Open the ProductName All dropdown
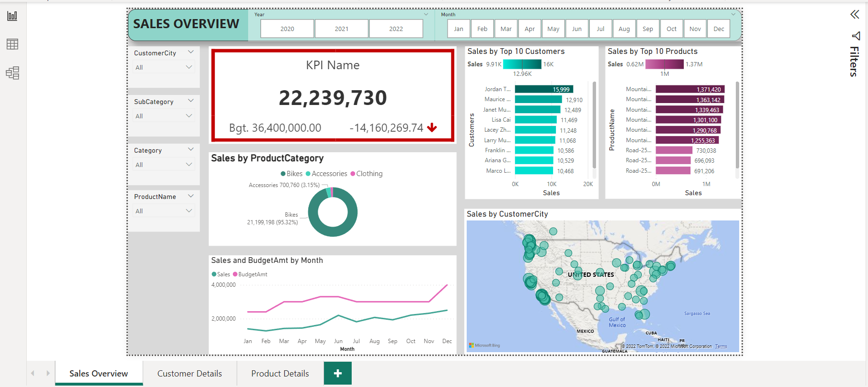The height and width of the screenshot is (387, 868). point(164,211)
